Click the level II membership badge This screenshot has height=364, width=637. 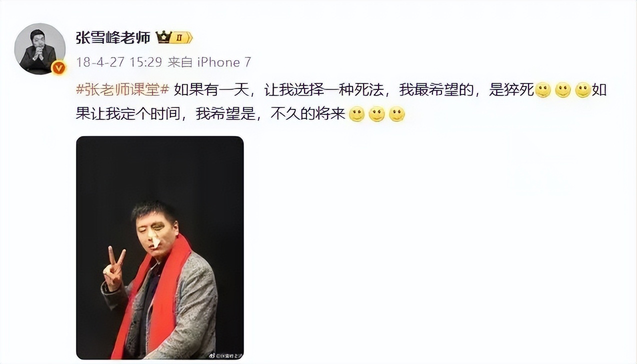[181, 37]
